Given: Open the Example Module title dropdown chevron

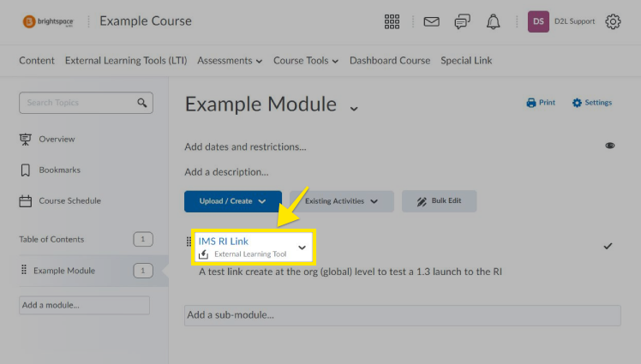Looking at the screenshot, I should 354,108.
